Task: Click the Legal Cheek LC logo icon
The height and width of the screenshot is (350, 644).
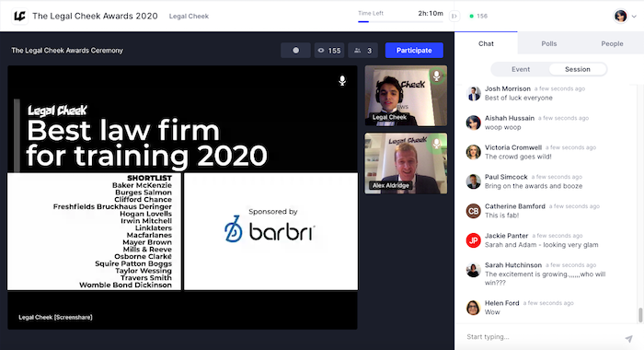Action: [x=19, y=16]
